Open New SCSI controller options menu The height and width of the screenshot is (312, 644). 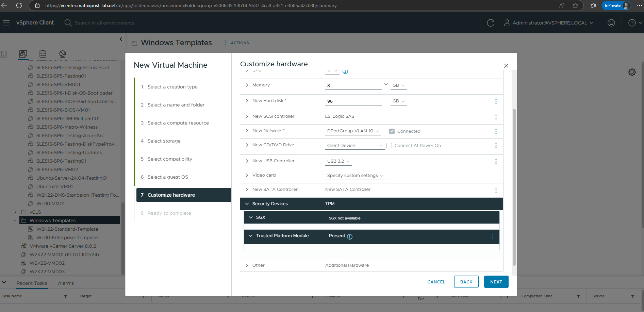(496, 117)
